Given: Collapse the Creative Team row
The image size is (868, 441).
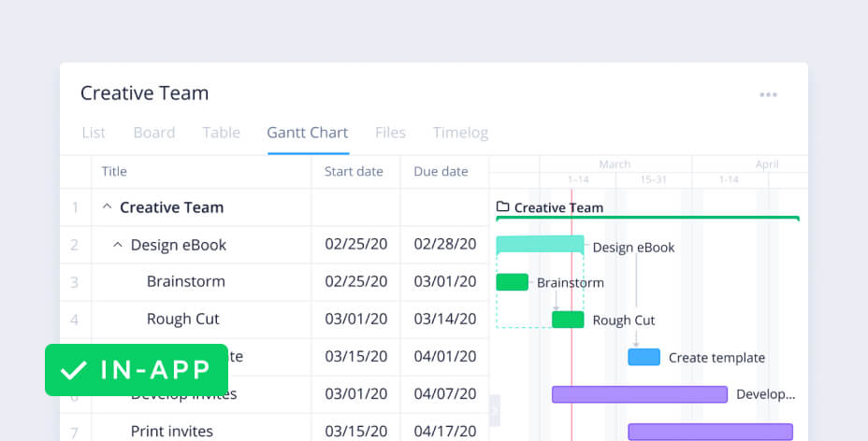Looking at the screenshot, I should point(107,207).
